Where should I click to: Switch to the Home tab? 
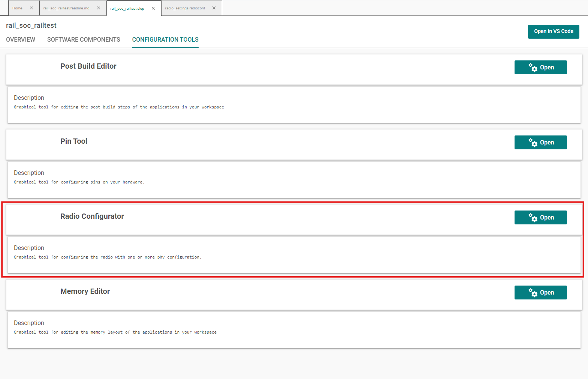[x=17, y=8]
